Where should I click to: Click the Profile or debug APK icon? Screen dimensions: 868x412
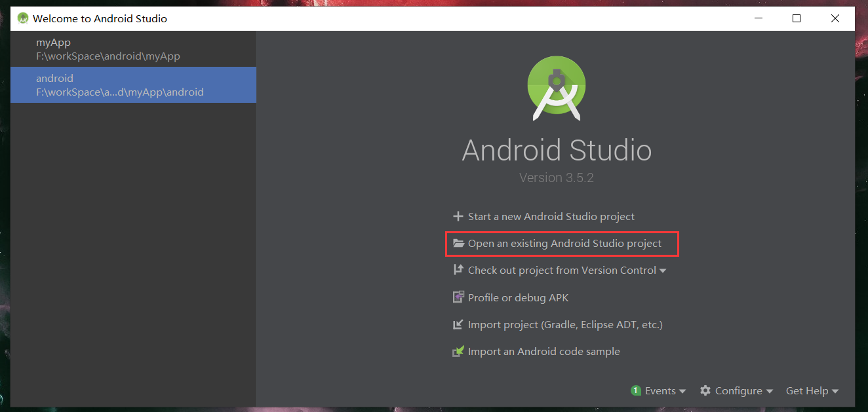(x=458, y=297)
